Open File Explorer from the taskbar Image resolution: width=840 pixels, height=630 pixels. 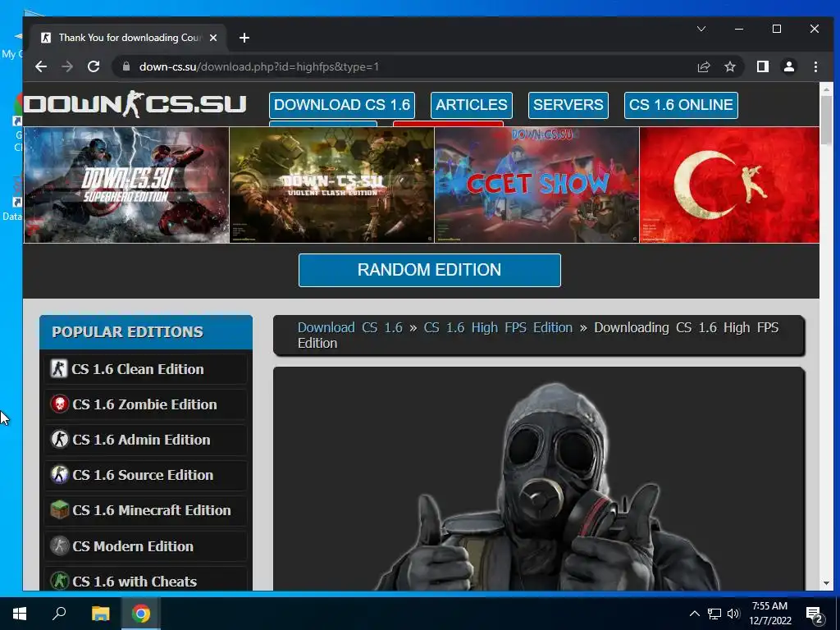[x=100, y=614]
